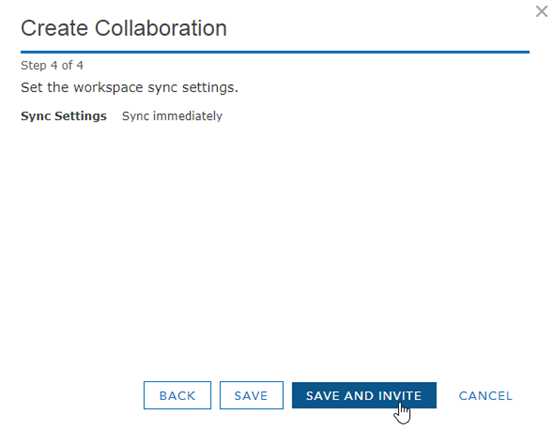
Task: Return to step 3 using BACK
Action: (177, 395)
